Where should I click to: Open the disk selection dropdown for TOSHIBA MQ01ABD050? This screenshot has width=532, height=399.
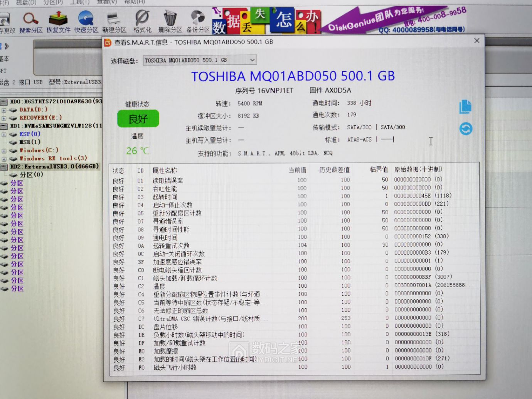tap(252, 60)
